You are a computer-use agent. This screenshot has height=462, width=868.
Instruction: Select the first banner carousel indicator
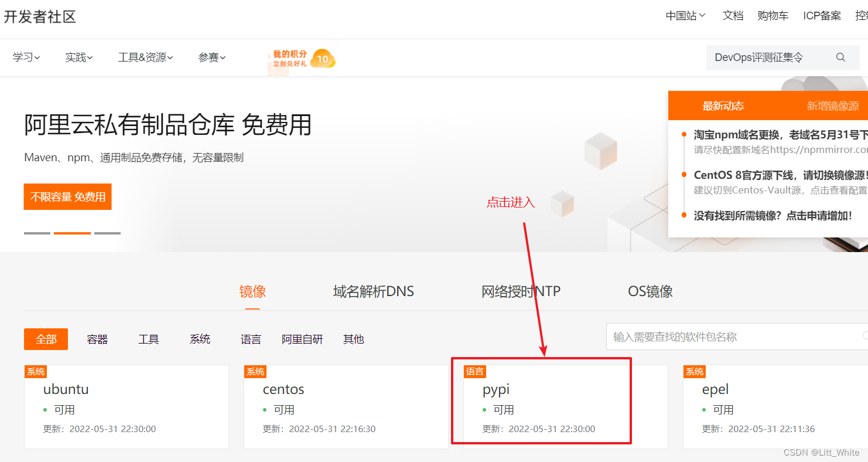pos(37,233)
